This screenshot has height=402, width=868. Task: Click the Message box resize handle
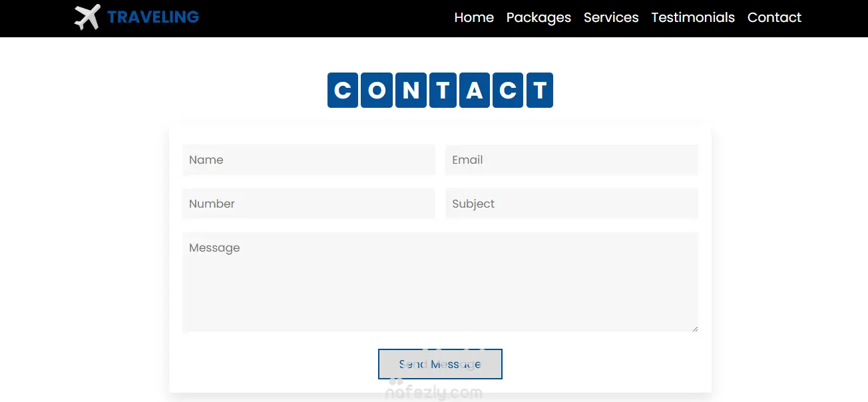click(694, 328)
